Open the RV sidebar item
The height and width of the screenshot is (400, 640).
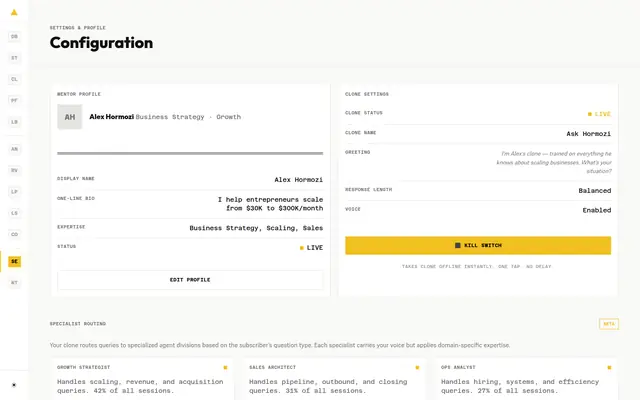14,170
